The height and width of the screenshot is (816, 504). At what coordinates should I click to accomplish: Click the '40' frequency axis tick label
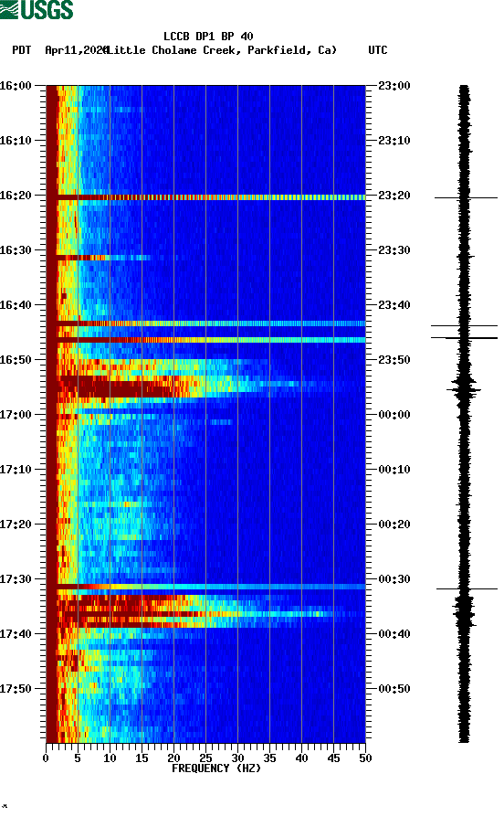point(301,758)
